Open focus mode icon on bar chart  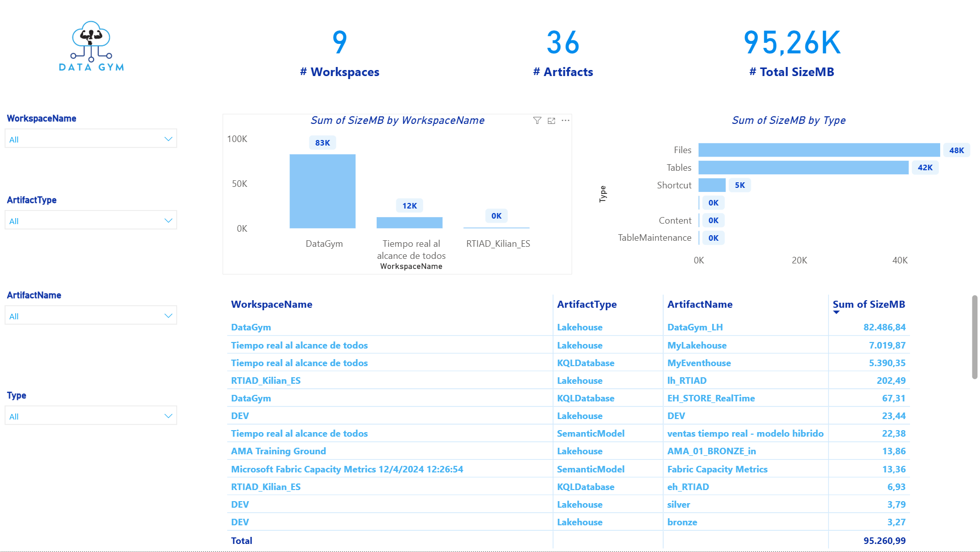coord(551,120)
